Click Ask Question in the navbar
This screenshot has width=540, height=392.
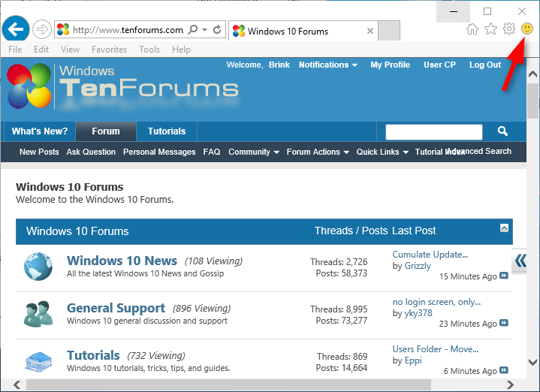click(x=91, y=152)
